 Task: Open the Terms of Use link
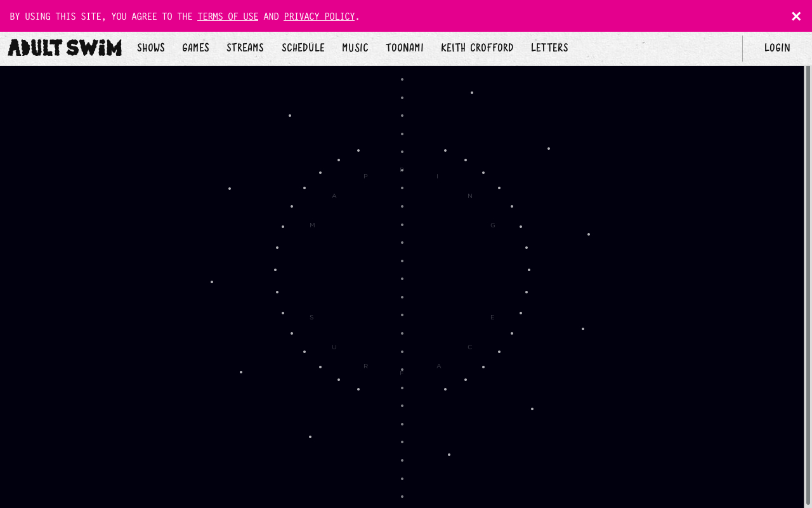coord(228,17)
